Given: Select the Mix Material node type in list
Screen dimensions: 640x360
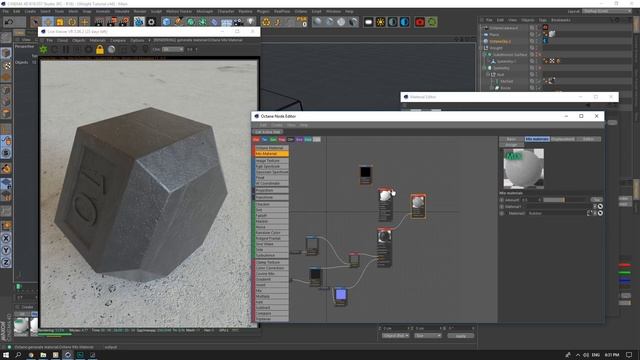Looking at the screenshot, I should pos(272,153).
